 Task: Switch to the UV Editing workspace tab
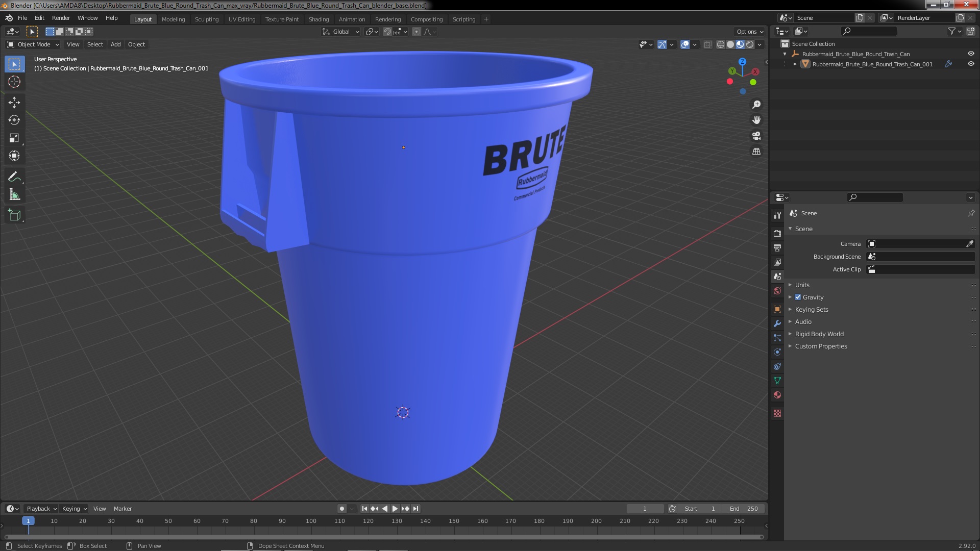241,19
